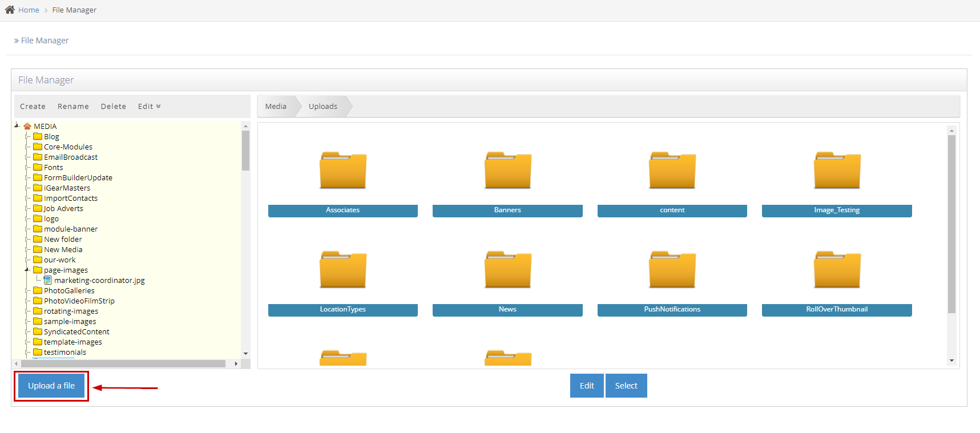Click the MEDIA root home icon

point(27,126)
